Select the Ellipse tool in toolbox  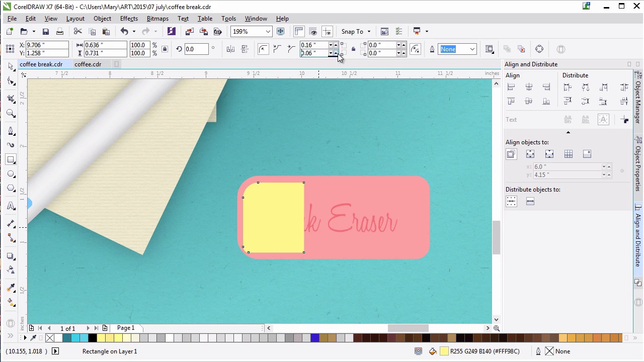tap(11, 174)
